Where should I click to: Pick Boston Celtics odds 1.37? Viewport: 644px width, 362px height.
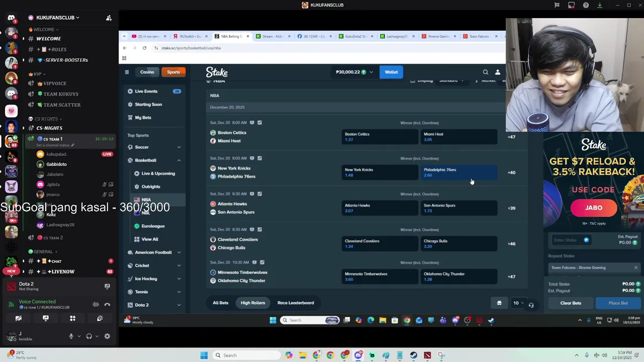pos(379,137)
